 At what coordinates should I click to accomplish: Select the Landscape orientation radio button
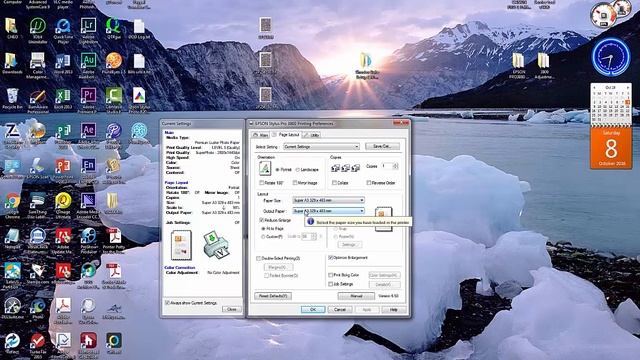tap(298, 170)
